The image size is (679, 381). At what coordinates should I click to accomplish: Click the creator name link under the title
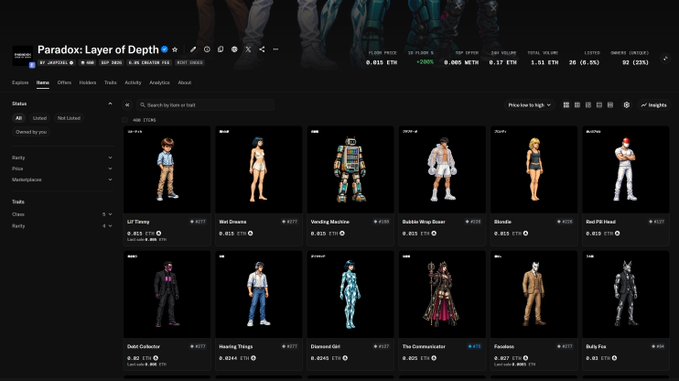pyautogui.click(x=56, y=63)
